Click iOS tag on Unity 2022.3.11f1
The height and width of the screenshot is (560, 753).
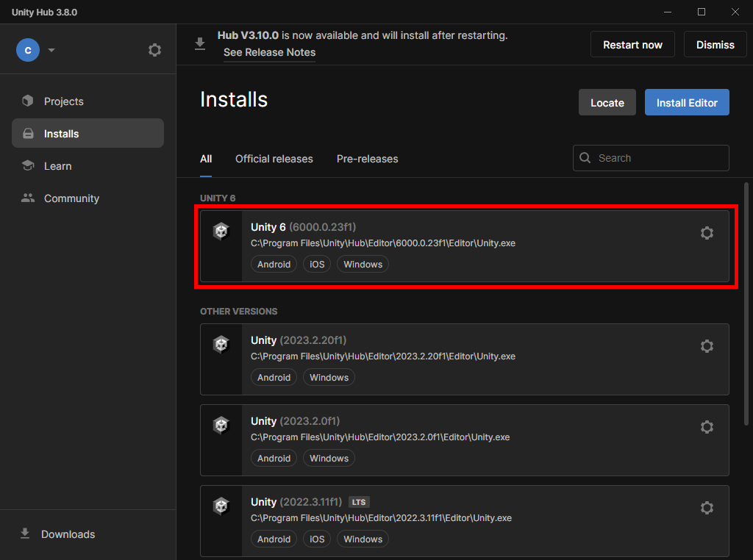click(317, 539)
